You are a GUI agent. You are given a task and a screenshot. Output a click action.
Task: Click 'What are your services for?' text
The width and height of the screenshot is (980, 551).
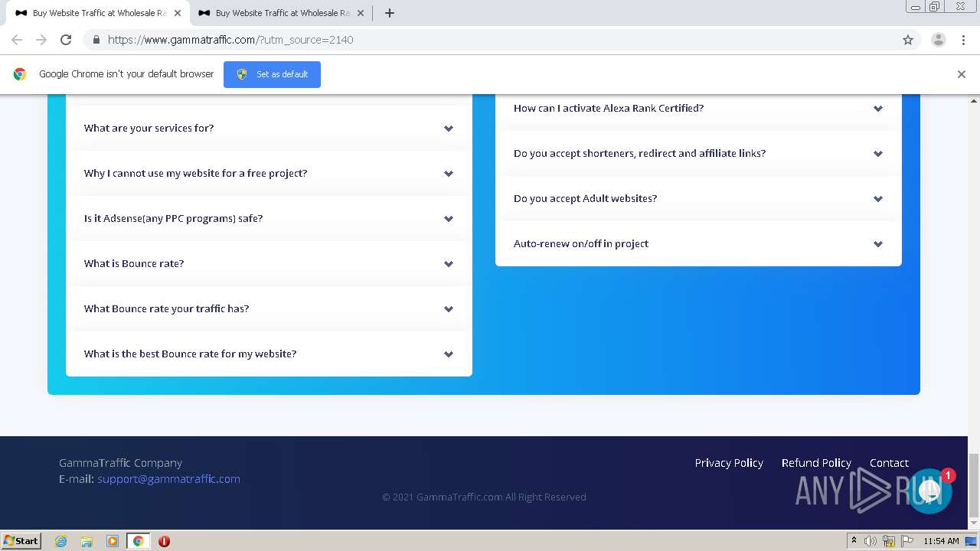pyautogui.click(x=149, y=129)
